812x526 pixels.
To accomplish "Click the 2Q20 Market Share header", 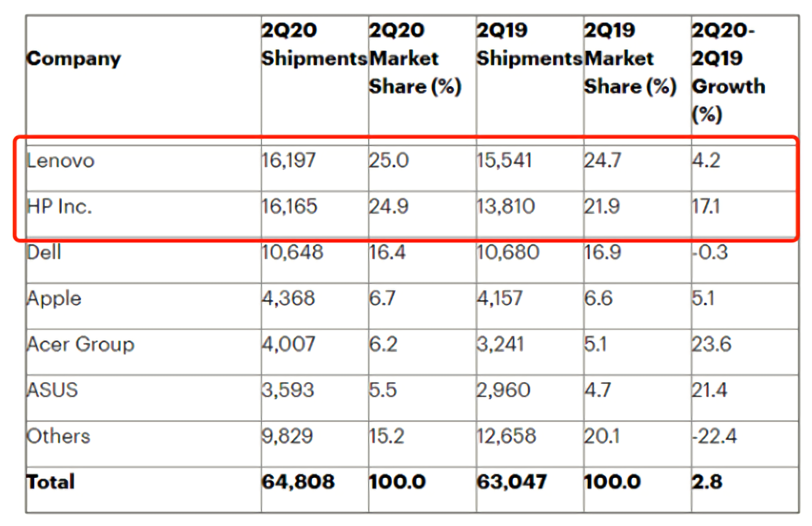I will point(414,58).
